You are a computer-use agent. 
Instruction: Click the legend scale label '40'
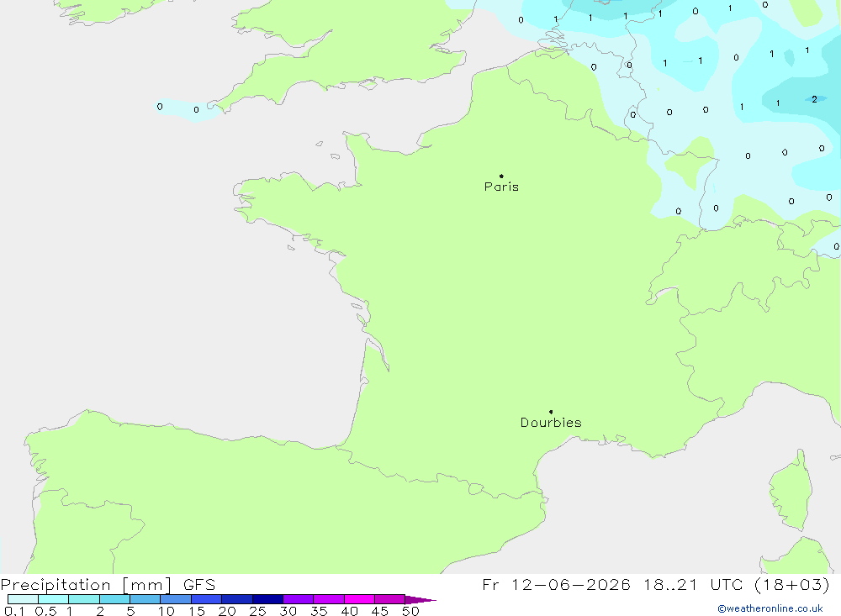349,611
